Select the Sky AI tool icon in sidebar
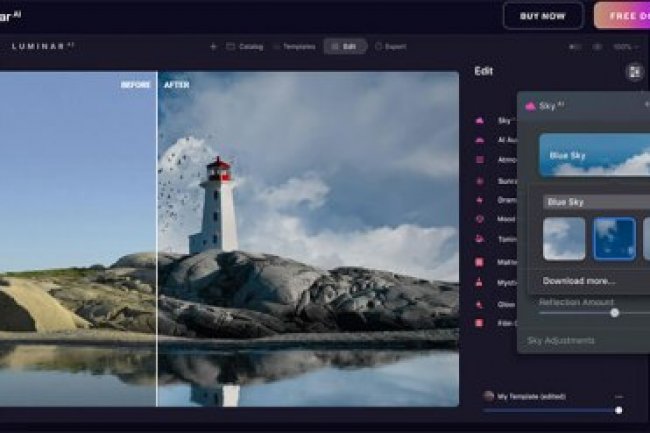 pyautogui.click(x=481, y=120)
